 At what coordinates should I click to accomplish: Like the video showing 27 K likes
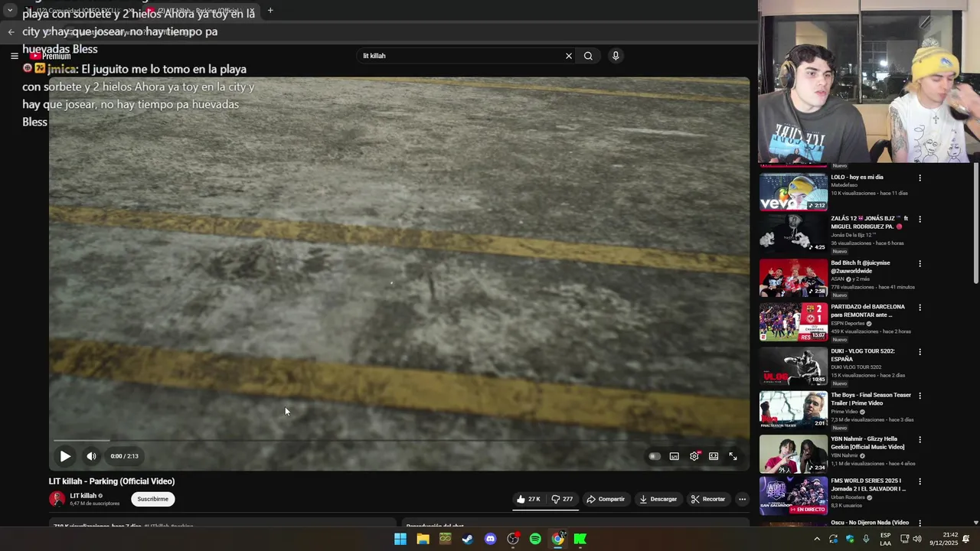[x=528, y=499]
